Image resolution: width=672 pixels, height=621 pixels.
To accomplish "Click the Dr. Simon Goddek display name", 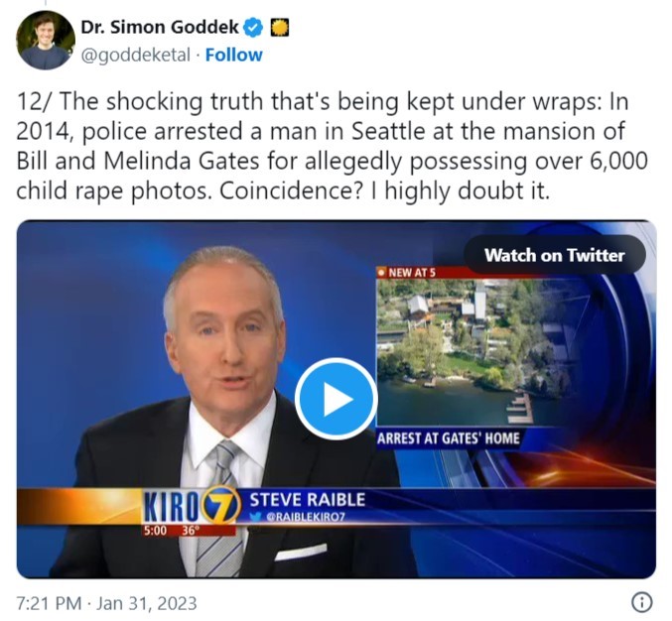I will click(160, 27).
